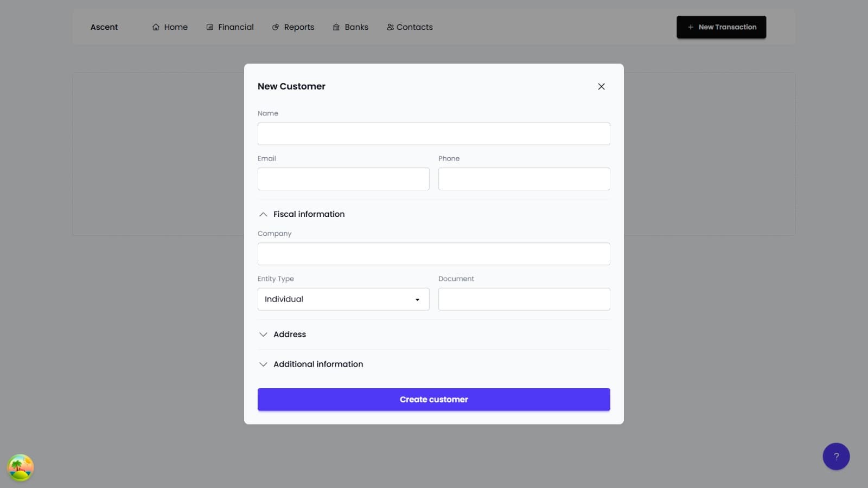Open the help question mark bubble
The height and width of the screenshot is (488, 868).
836,457
